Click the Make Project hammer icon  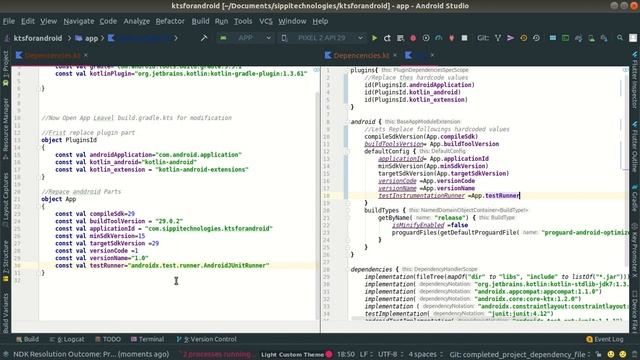point(204,38)
